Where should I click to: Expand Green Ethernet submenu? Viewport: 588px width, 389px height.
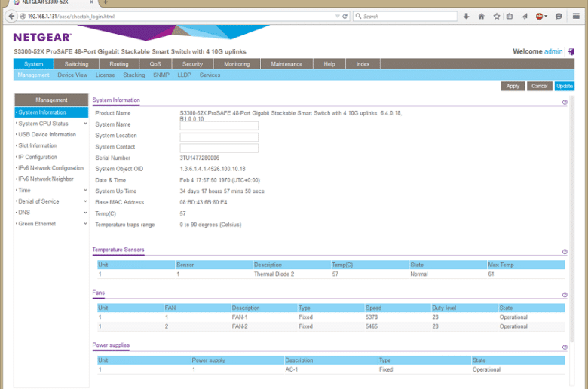(x=85, y=224)
